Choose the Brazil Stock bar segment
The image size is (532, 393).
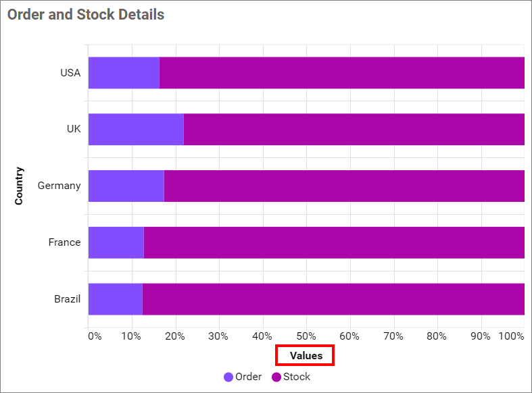click(x=333, y=299)
